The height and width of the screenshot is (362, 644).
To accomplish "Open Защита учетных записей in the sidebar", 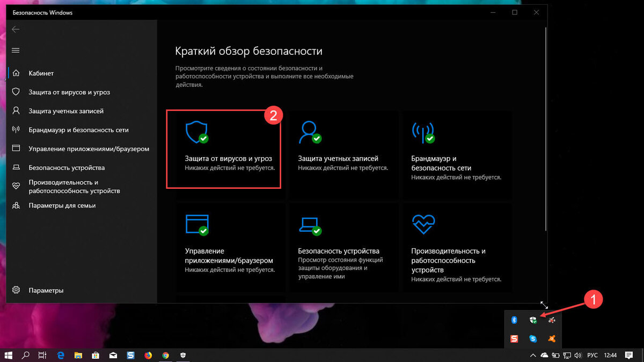I will tap(82, 111).
